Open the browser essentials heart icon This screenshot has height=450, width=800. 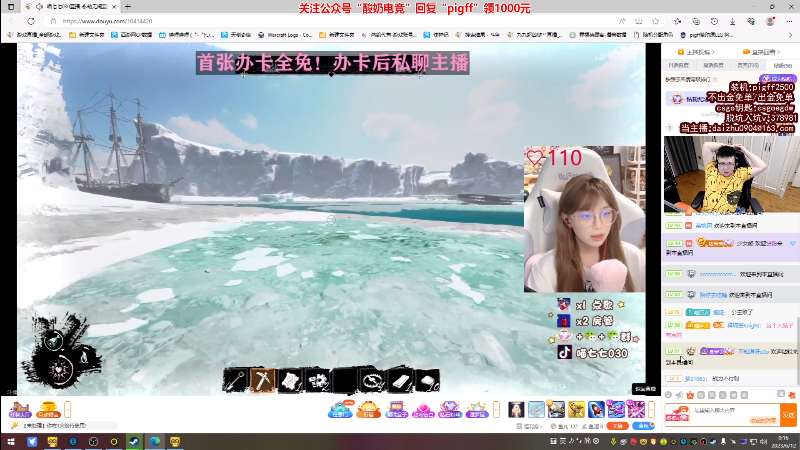point(751,21)
